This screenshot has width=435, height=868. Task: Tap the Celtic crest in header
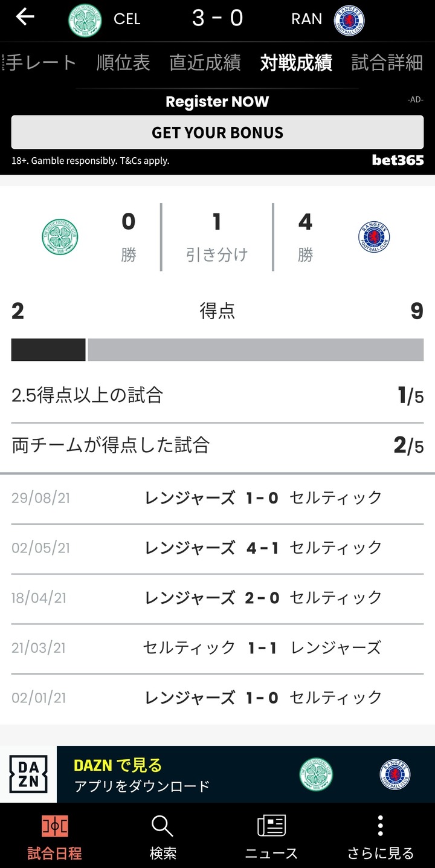pyautogui.click(x=85, y=19)
